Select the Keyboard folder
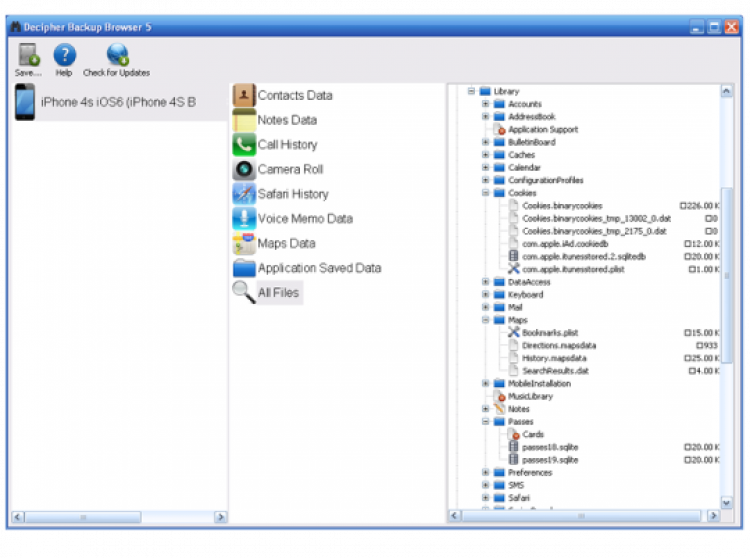This screenshot has height=558, width=750. (525, 295)
